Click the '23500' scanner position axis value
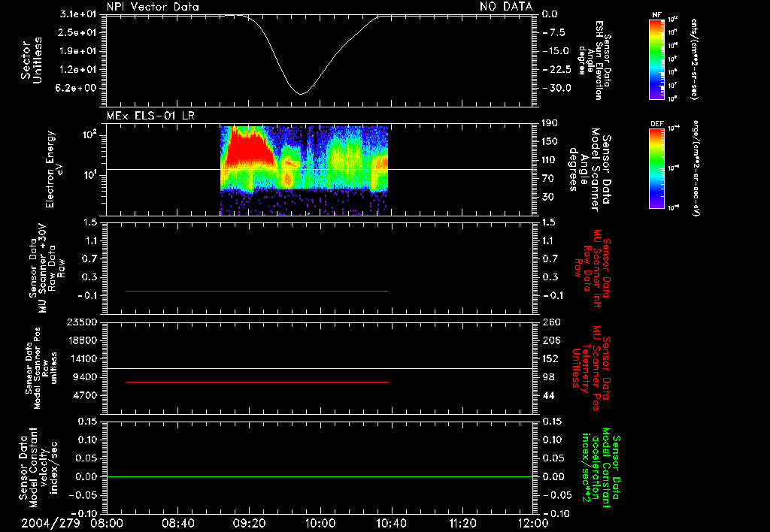This screenshot has width=770, height=532. tap(81, 322)
